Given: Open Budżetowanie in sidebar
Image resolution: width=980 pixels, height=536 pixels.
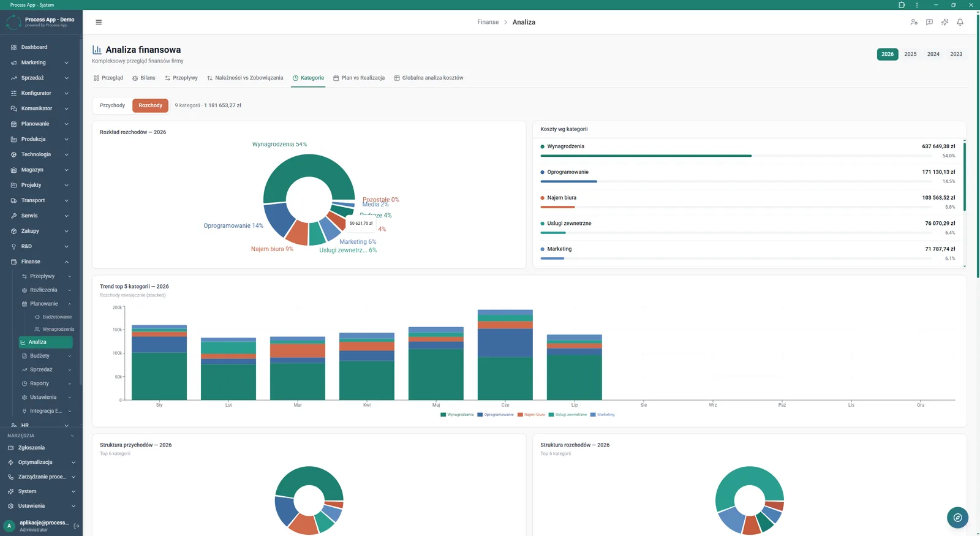Looking at the screenshot, I should pos(53,317).
